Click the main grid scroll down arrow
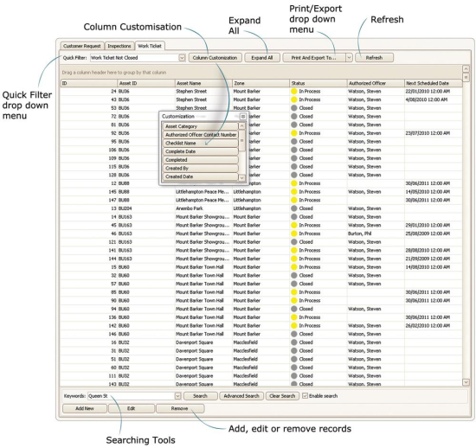 [466, 382]
